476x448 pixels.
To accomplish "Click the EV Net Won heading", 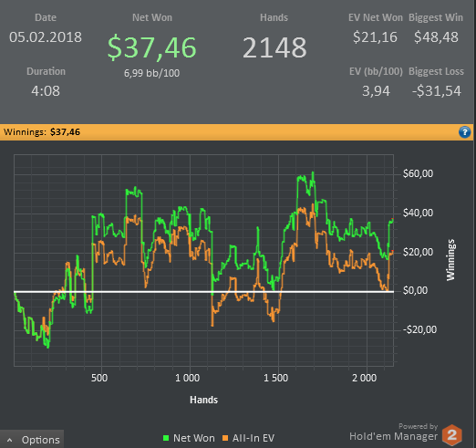I will 376,17.
